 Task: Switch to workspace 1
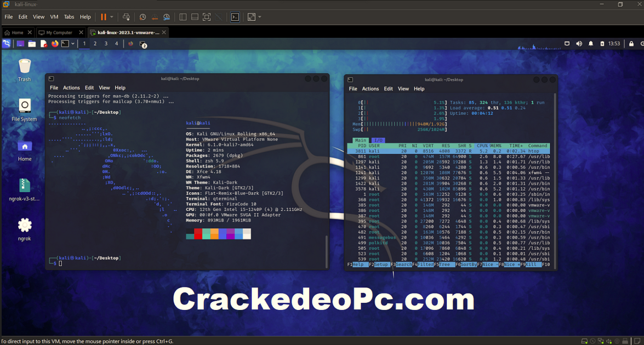84,43
